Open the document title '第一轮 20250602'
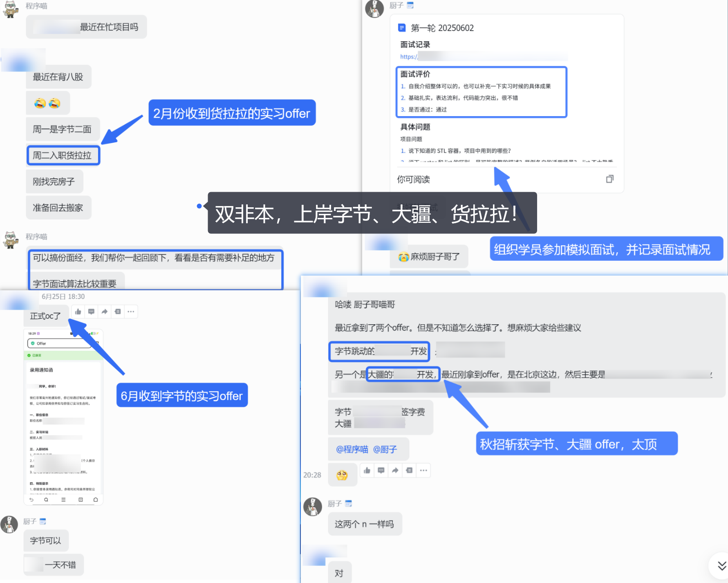 [x=442, y=28]
